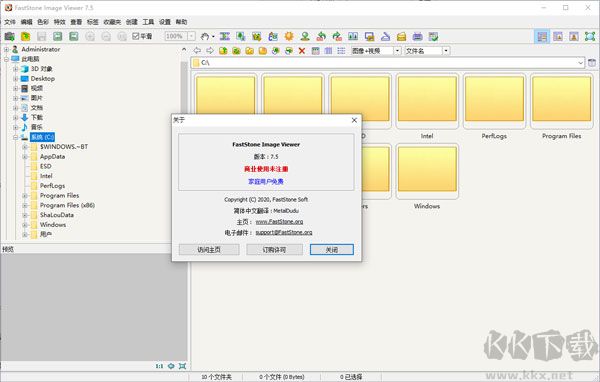Open the 编辑 menu
The width and height of the screenshot is (600, 382).
(x=26, y=22)
